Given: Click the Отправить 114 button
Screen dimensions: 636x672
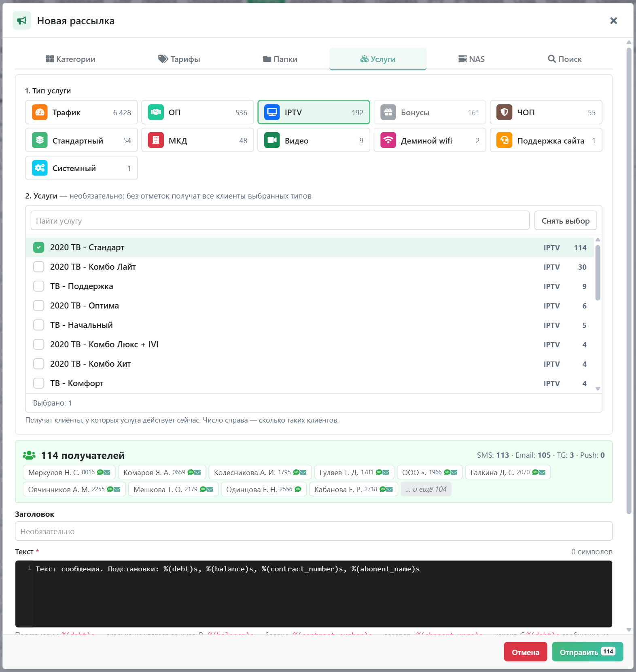Looking at the screenshot, I should click(x=587, y=652).
